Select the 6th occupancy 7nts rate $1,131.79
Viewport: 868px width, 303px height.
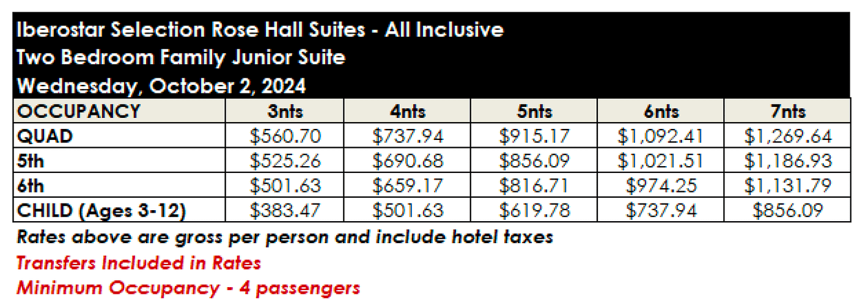tap(787, 186)
